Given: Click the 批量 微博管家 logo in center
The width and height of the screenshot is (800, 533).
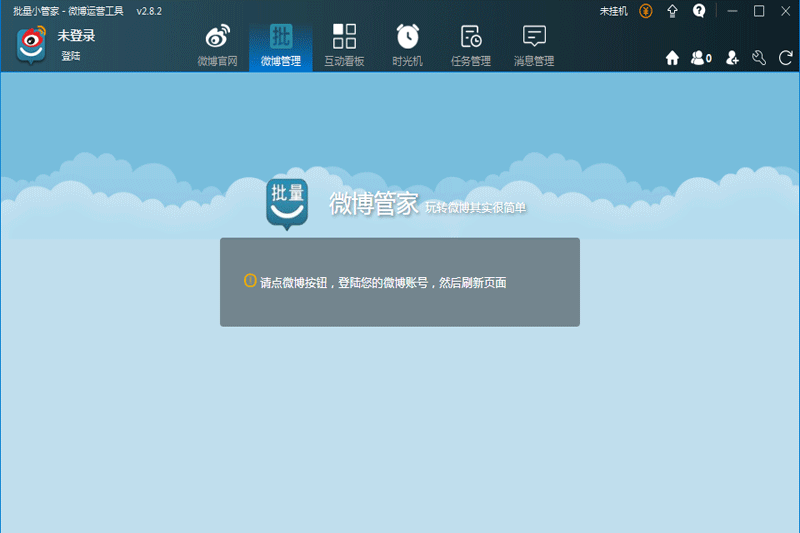Looking at the screenshot, I should pos(286,203).
